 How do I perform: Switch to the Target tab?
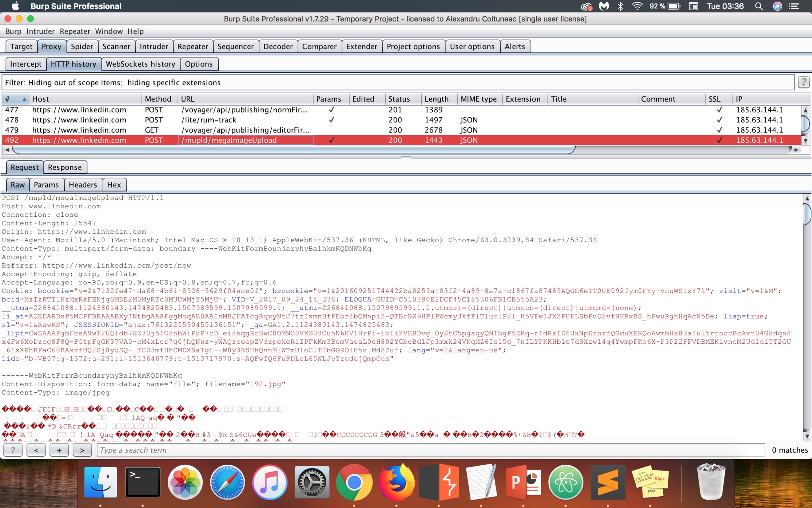click(x=21, y=47)
